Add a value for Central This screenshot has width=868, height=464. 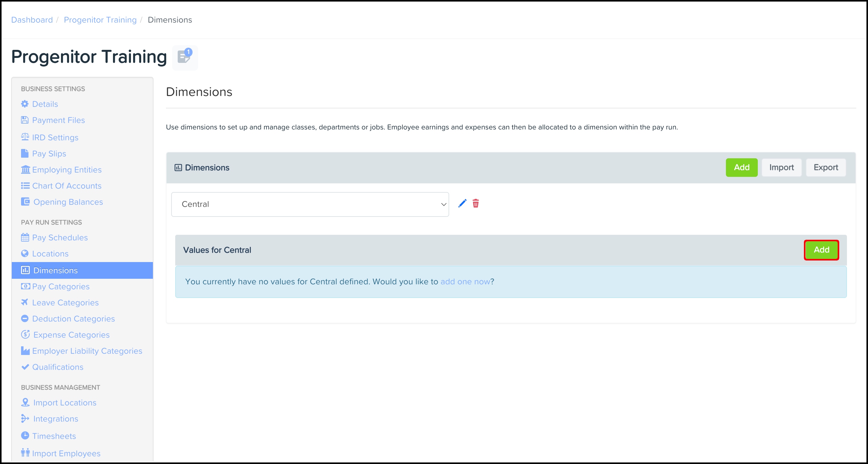[821, 250]
